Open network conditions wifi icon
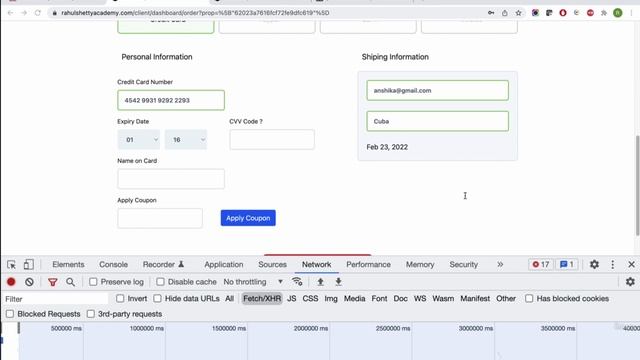Screen dimensions: 640x360 (x=297, y=282)
